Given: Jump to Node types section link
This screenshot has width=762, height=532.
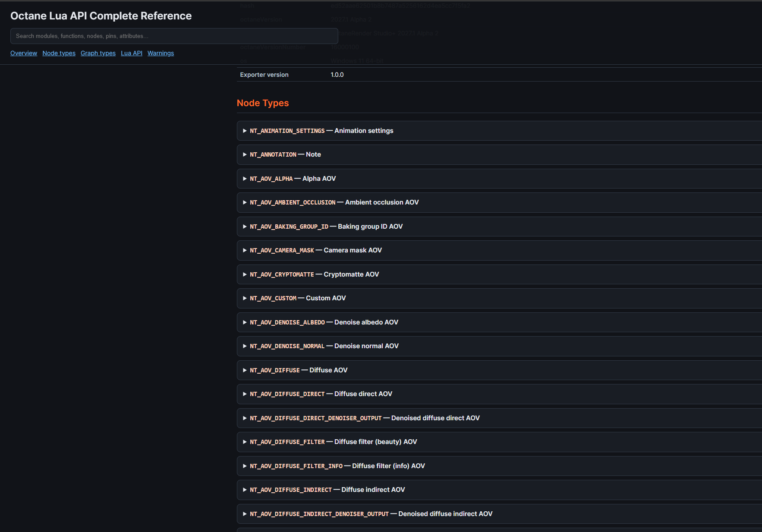Looking at the screenshot, I should [59, 53].
